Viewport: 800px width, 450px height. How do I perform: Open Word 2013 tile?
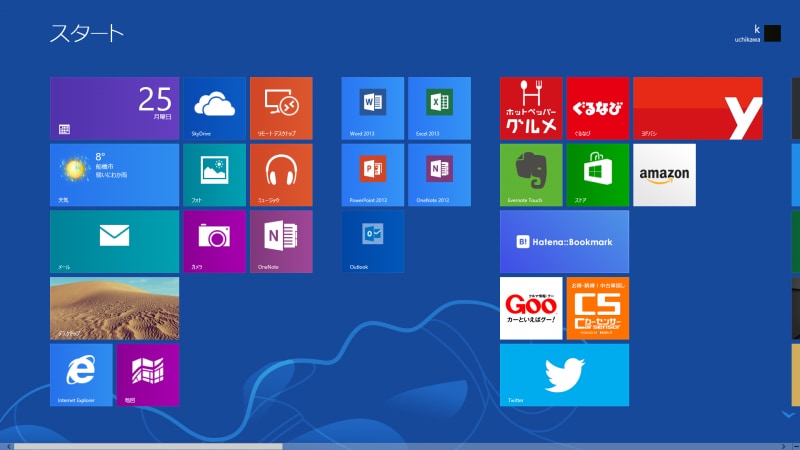(x=372, y=108)
